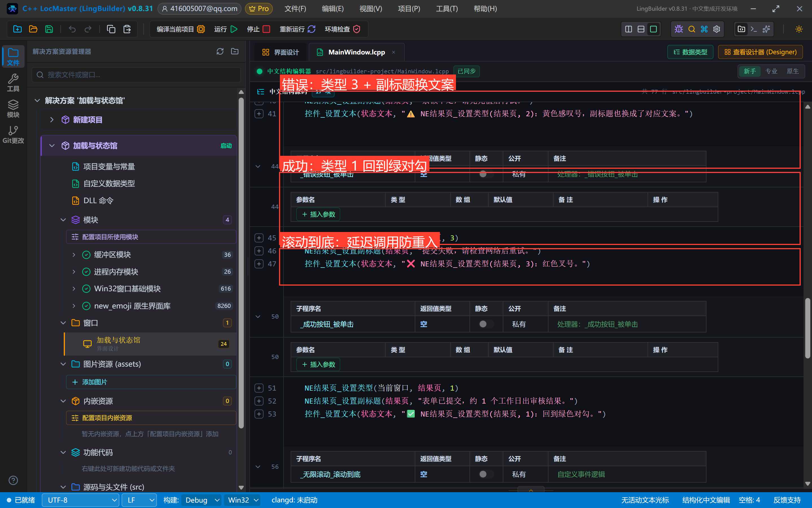The image size is (812, 508).
Task: Click the copy icon in toolbar
Action: pyautogui.click(x=111, y=29)
